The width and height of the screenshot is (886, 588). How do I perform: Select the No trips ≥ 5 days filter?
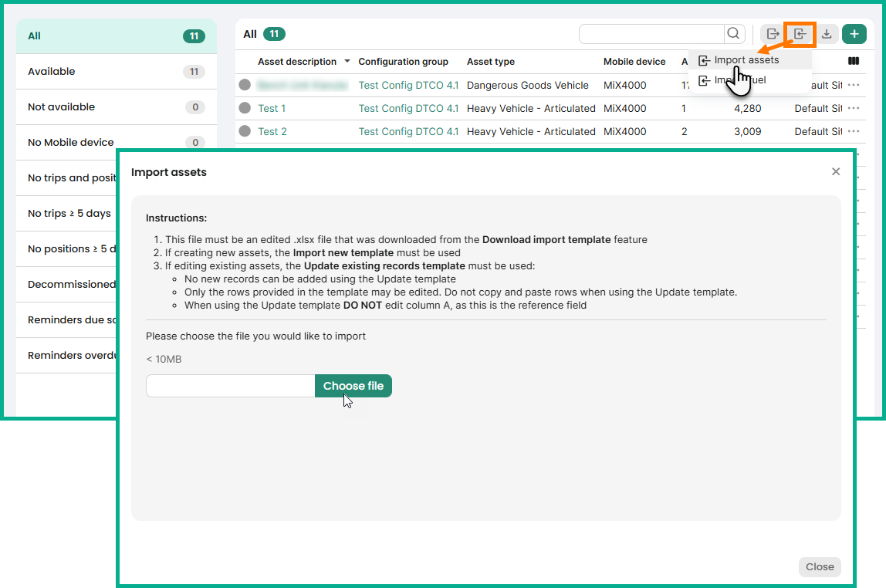click(x=66, y=214)
